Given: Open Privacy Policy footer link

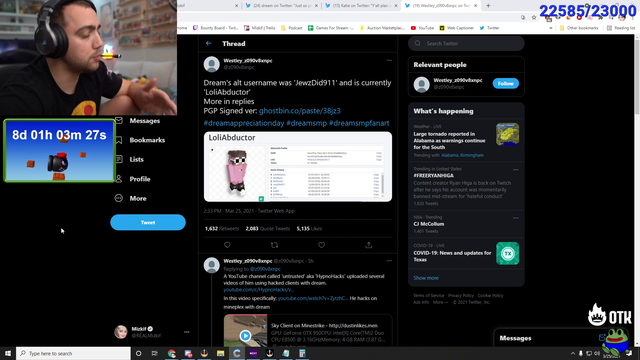Looking at the screenshot, I should (461, 296).
